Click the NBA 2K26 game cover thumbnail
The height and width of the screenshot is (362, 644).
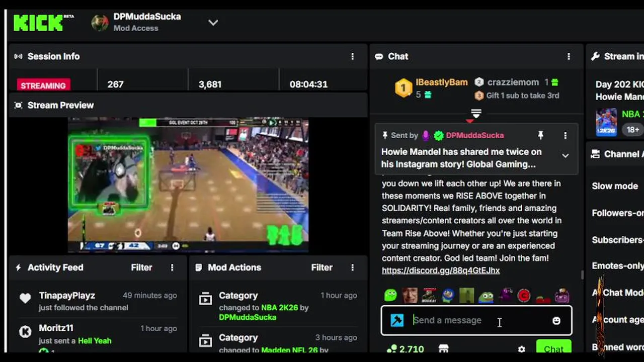point(606,122)
